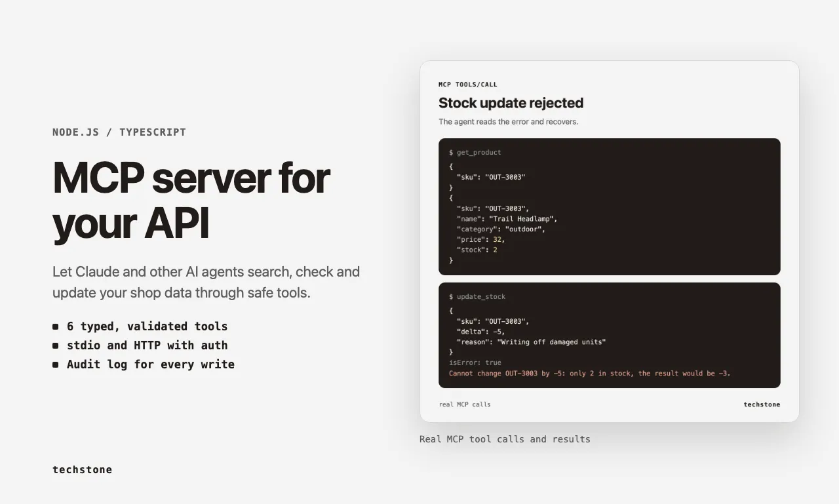The height and width of the screenshot is (504, 839).
Task: Click the "price": 32 value
Action: coord(498,240)
